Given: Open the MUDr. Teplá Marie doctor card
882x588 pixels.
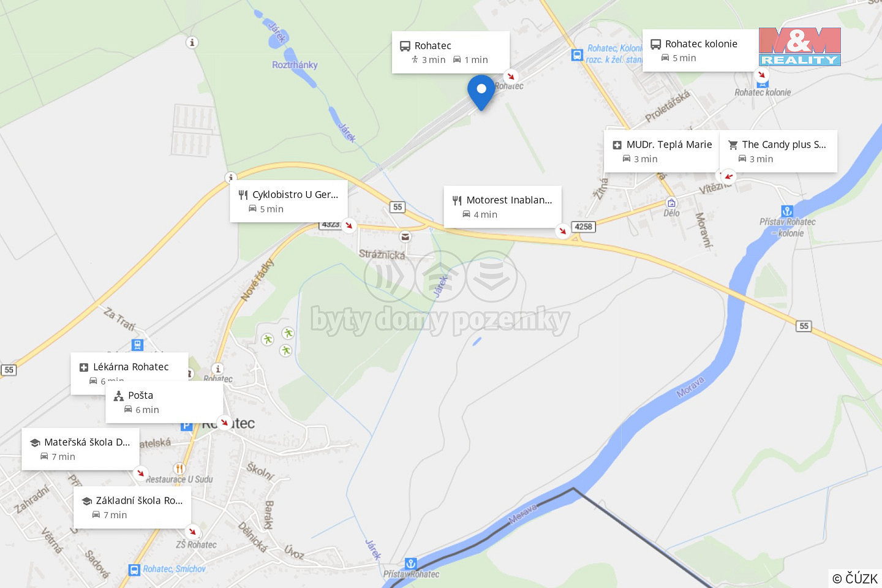Looking at the screenshot, I should click(661, 151).
